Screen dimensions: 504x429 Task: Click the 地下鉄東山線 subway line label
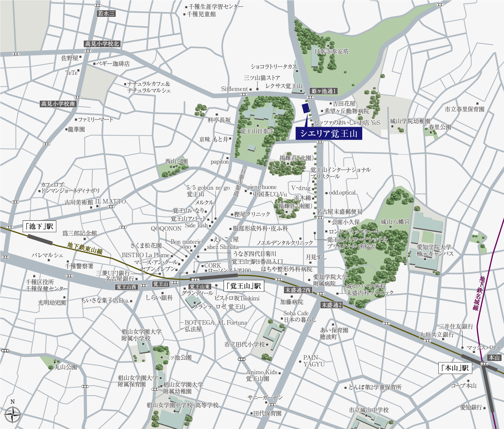pos(85,249)
